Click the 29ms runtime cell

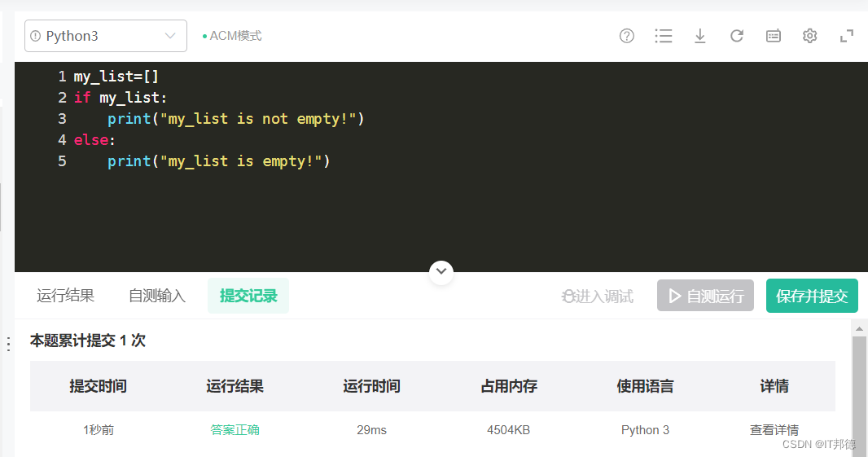click(371, 430)
